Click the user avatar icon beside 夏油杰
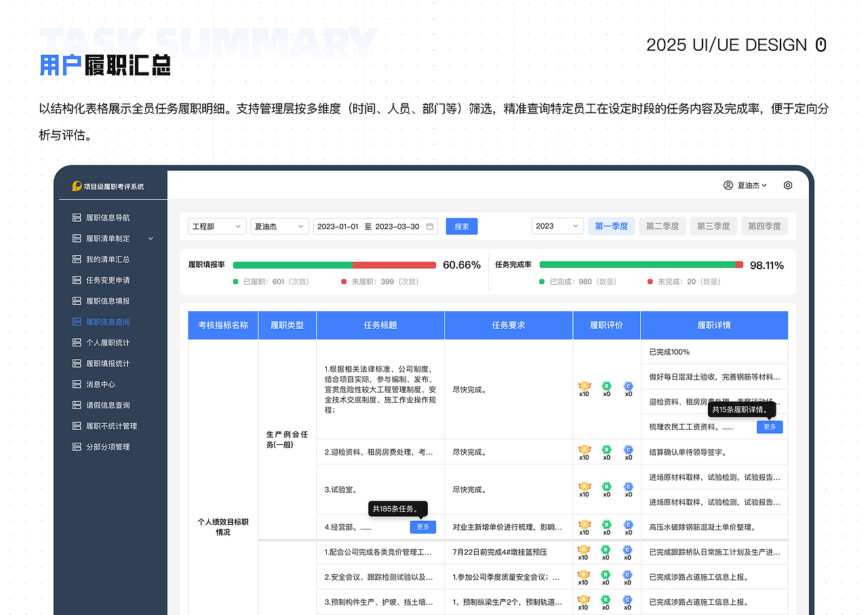Image resolution: width=868 pixels, height=615 pixels. pos(728,185)
